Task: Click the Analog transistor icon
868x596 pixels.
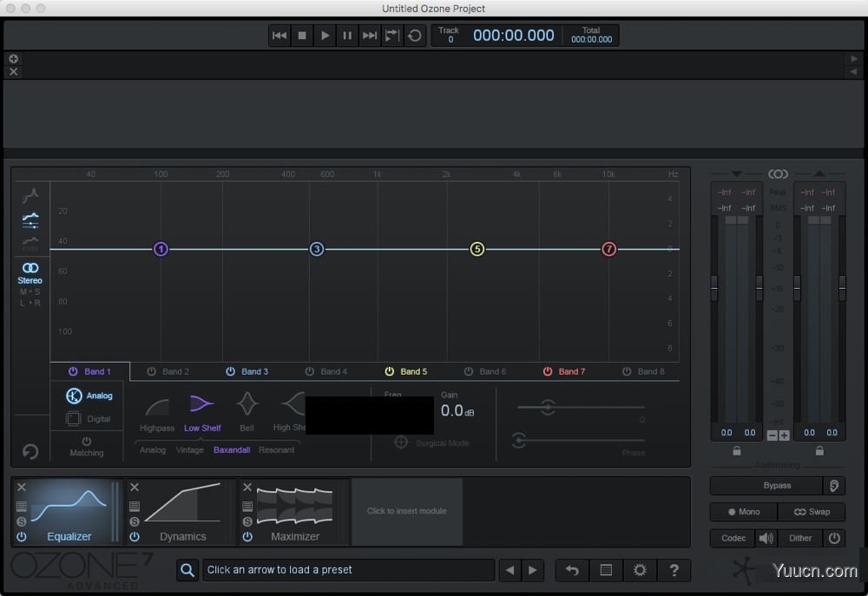Action: [74, 396]
